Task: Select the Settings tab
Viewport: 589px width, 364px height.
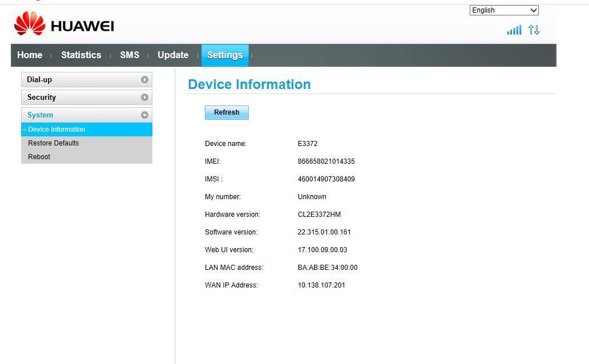Action: [225, 55]
